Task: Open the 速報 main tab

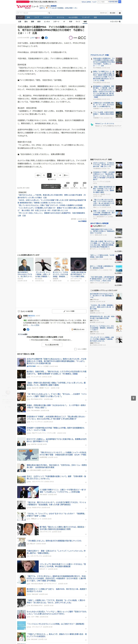Action: [x=28, y=17]
